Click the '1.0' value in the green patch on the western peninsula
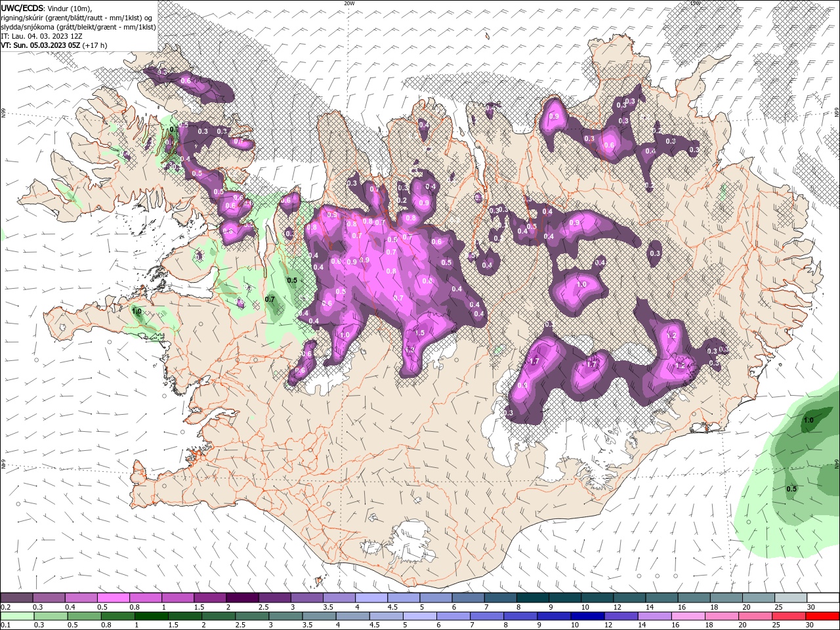 (136, 311)
